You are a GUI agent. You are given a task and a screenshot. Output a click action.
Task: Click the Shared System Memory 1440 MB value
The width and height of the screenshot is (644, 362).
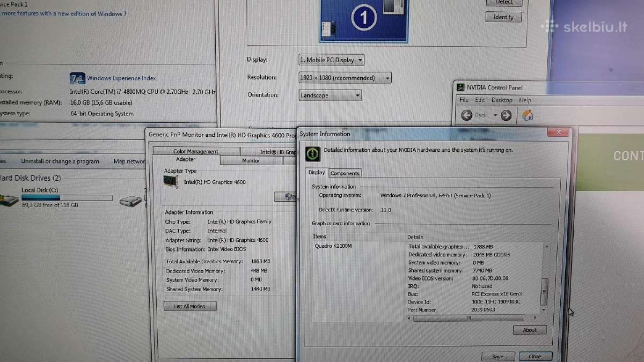[x=260, y=289]
